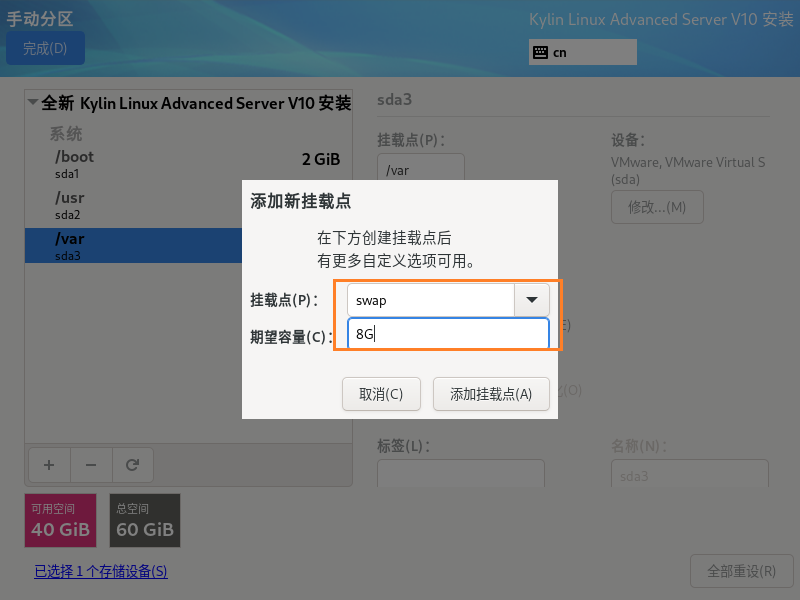The width and height of the screenshot is (800, 600).
Task: Open the mount point dropdown arrow
Action: (532, 300)
